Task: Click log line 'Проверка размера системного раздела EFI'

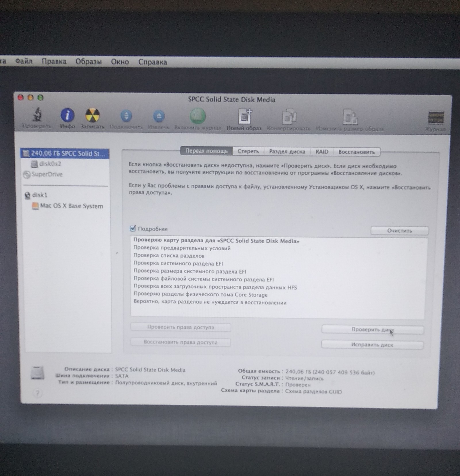Action: (190, 271)
